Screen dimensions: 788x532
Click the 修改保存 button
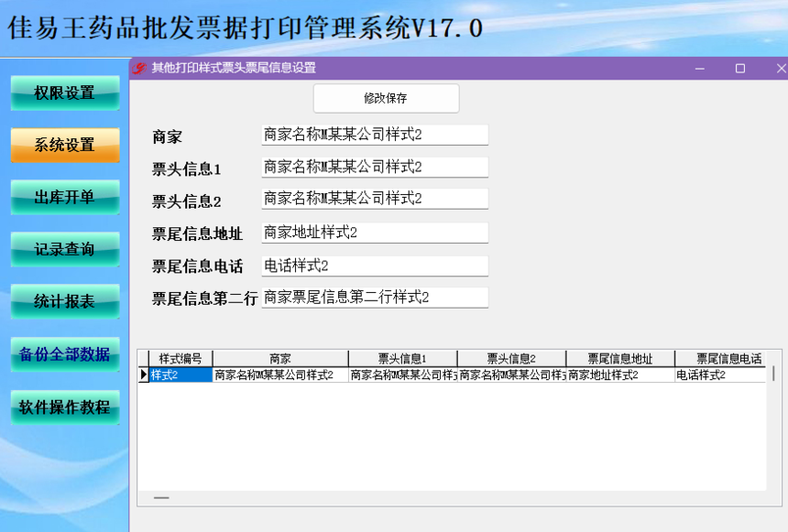tap(386, 98)
